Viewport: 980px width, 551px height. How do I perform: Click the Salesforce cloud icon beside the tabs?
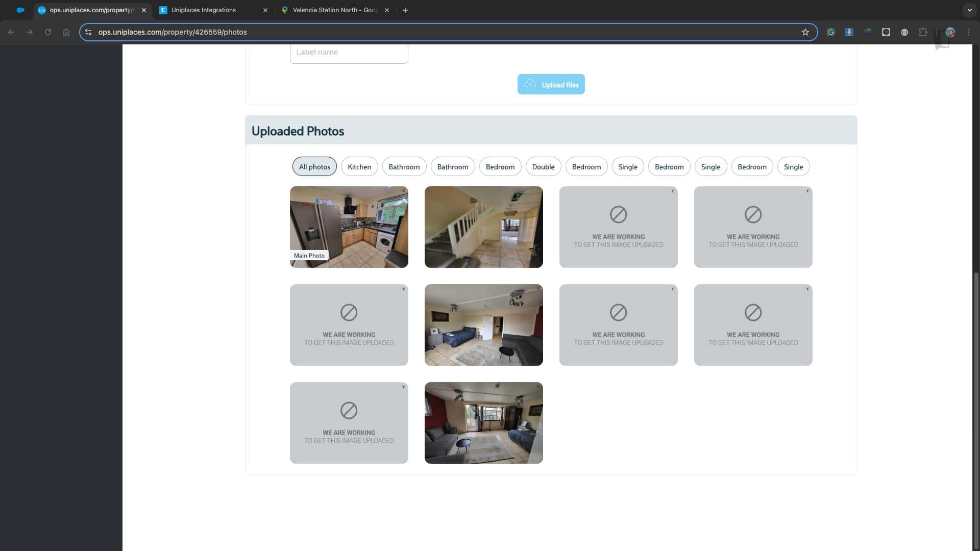[20, 10]
